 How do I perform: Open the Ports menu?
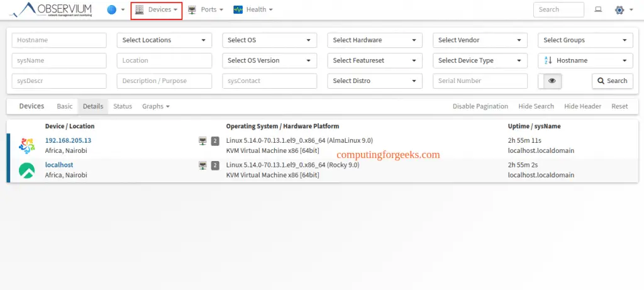pos(206,9)
